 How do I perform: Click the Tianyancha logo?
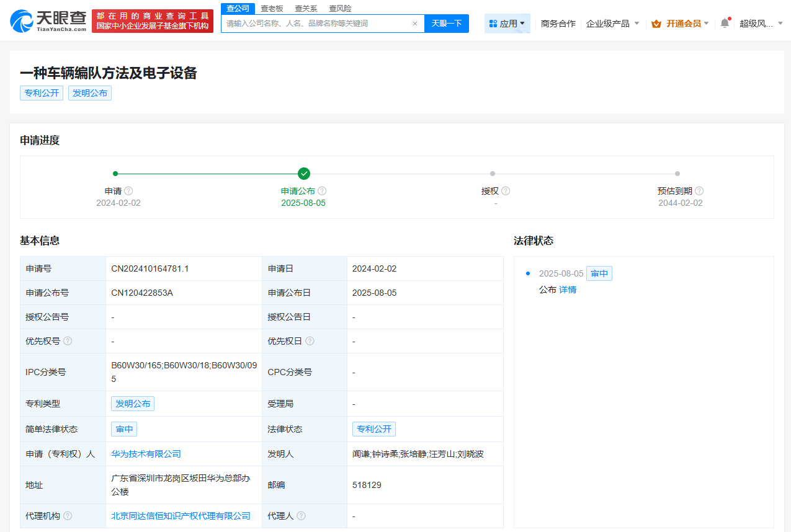click(x=41, y=20)
